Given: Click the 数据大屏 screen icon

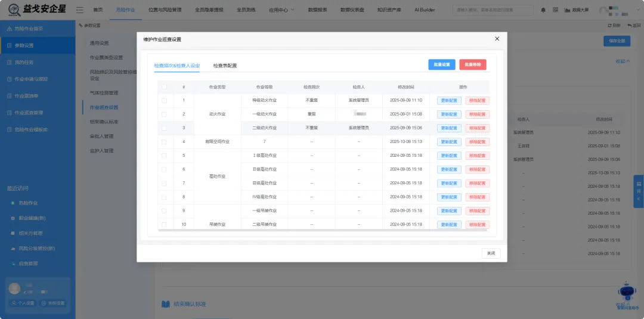Looking at the screenshot, I should [x=567, y=10].
